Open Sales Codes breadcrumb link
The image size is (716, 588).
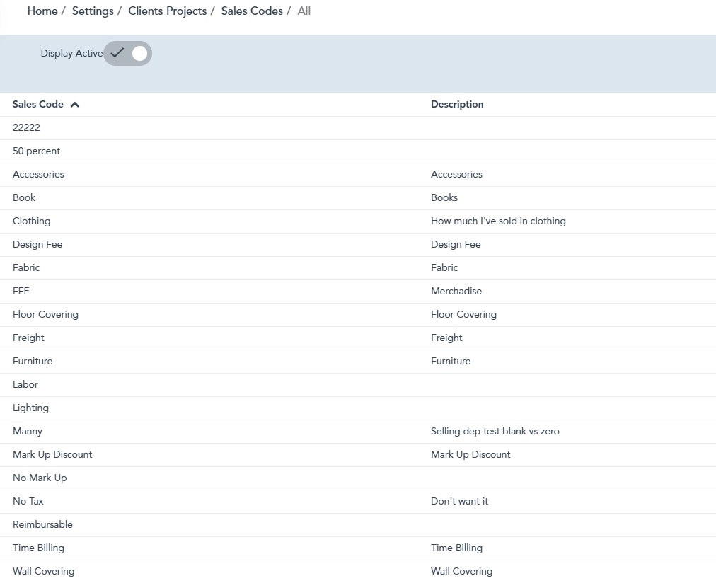coord(252,11)
